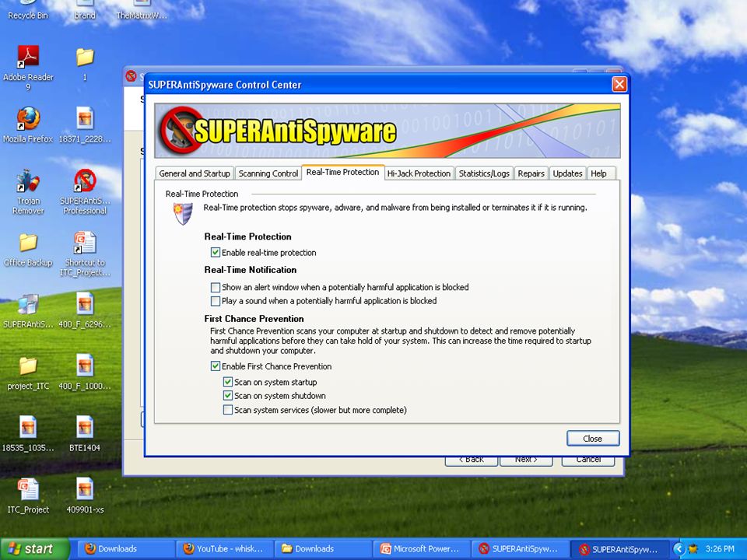Open the Statistics/Logs tab
This screenshot has height=560, width=747.
tap(484, 173)
